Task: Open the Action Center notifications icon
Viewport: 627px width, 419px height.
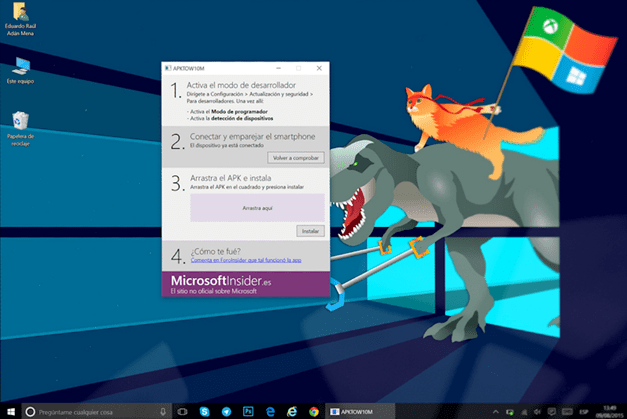Action: click(x=551, y=411)
